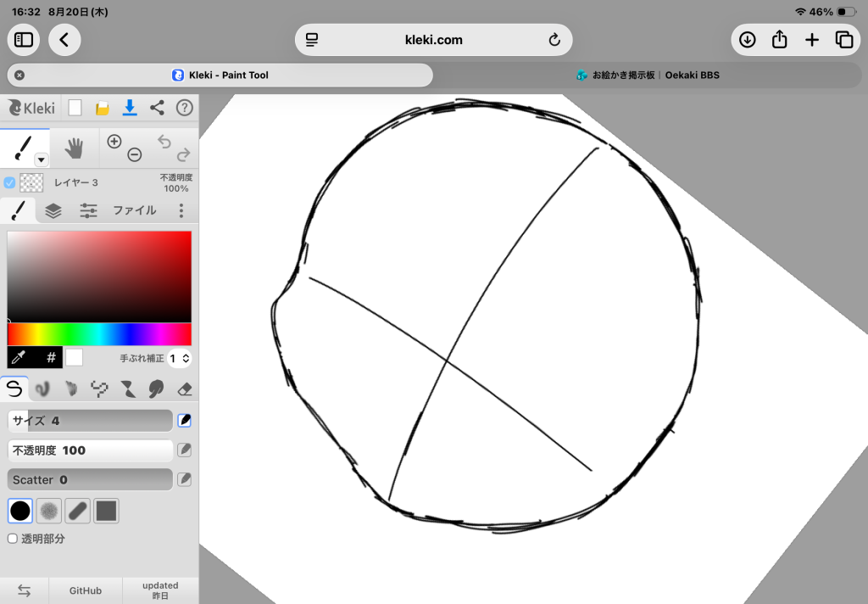Go back to the previous page
This screenshot has height=604, width=868.
(x=64, y=40)
